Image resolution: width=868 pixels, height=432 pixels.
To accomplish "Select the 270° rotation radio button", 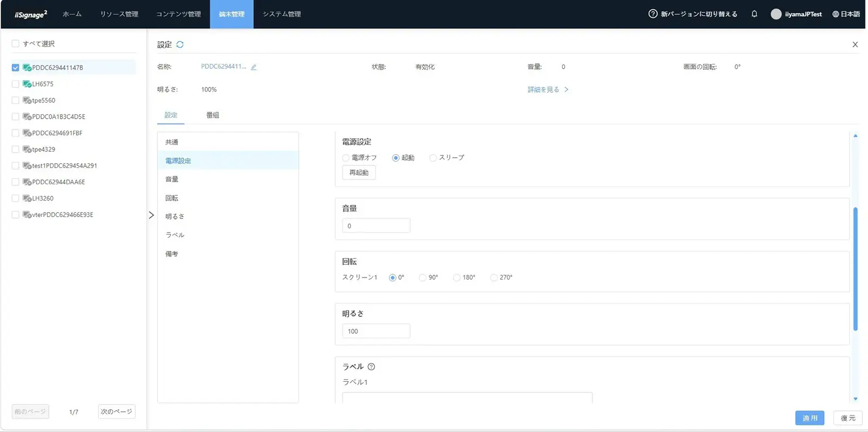I will (494, 278).
